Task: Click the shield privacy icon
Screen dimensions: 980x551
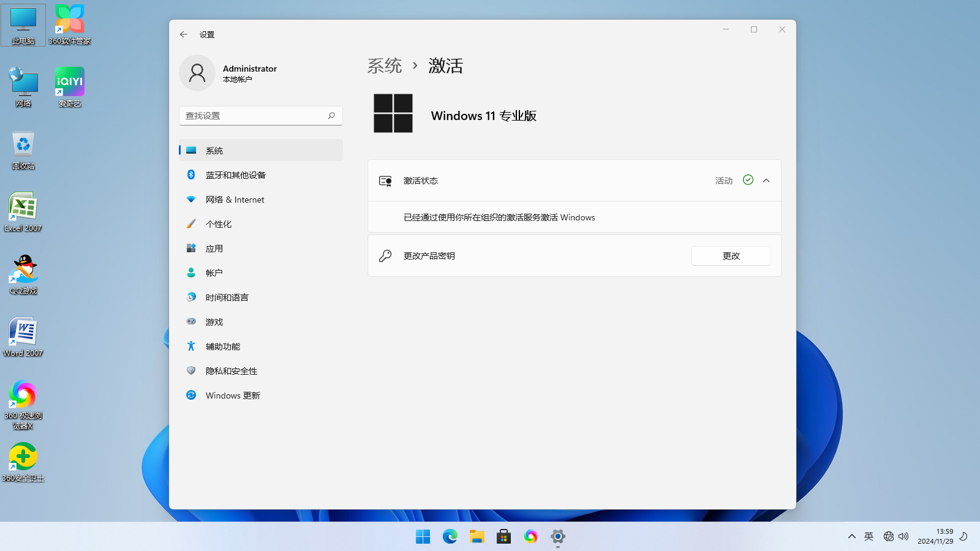Action: [x=191, y=370]
